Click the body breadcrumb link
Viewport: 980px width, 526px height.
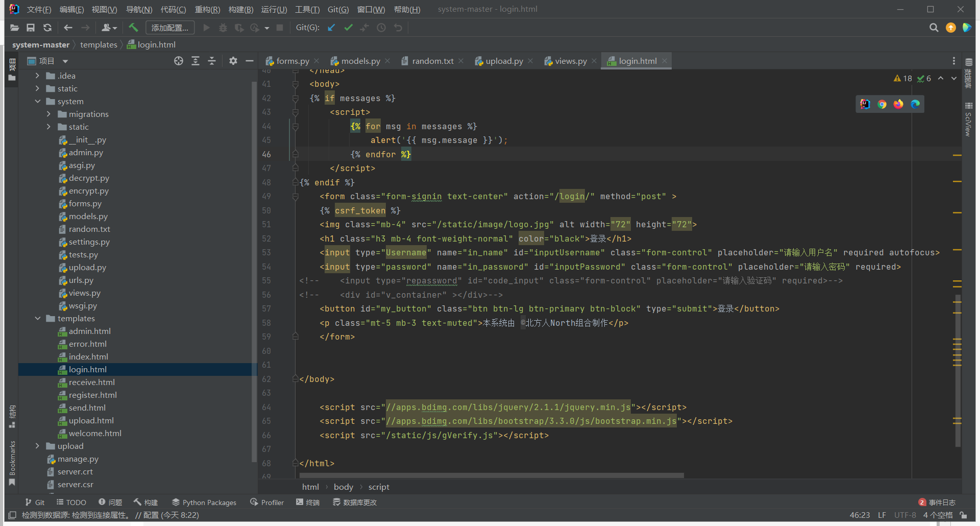(343, 487)
